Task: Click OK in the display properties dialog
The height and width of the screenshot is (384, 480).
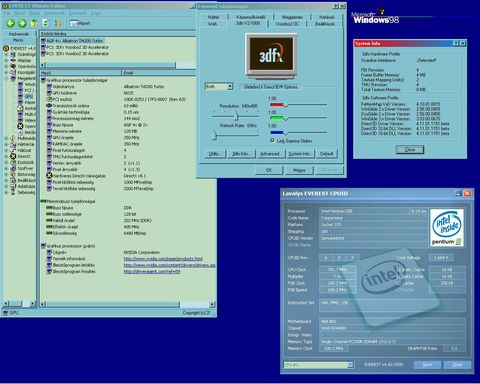Action: click(269, 170)
